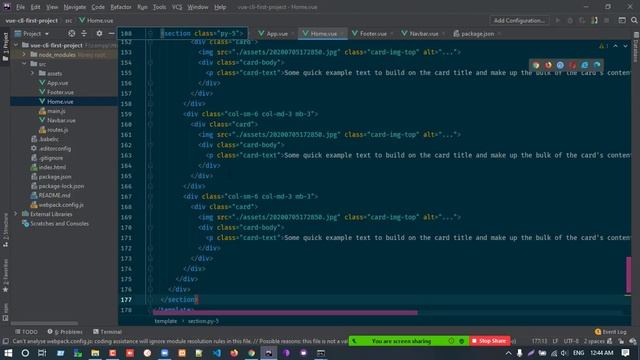Expand the assets folder
This screenshot has height=360, width=640.
click(x=33, y=73)
